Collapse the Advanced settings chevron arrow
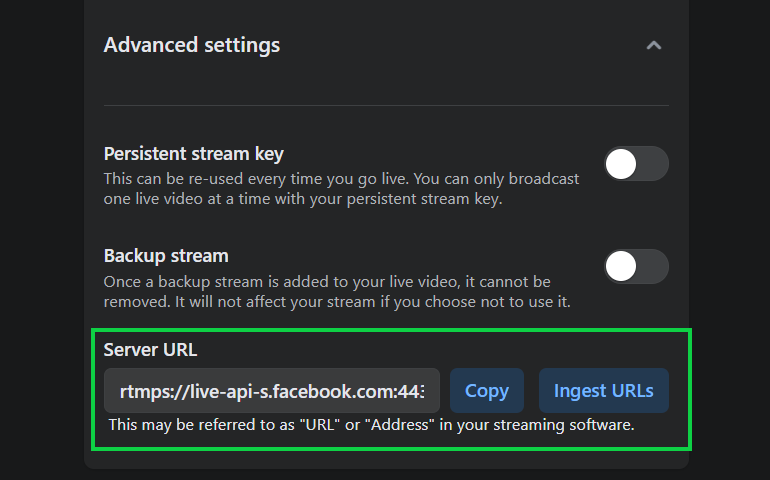The width and height of the screenshot is (770, 480). click(x=654, y=46)
